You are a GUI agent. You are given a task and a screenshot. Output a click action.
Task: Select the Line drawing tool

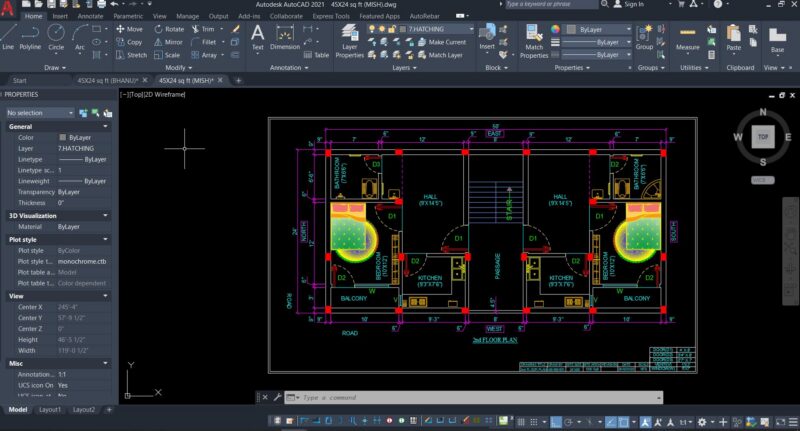[x=8, y=37]
